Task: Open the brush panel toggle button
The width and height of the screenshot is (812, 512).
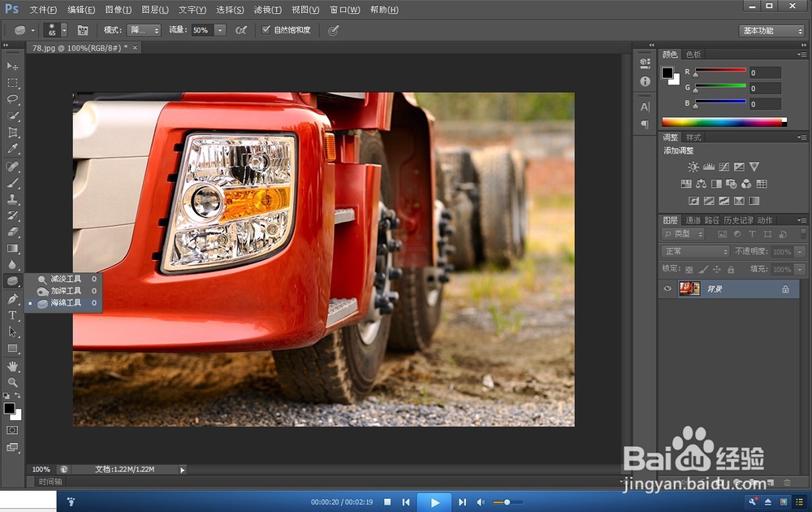Action: coord(83,30)
